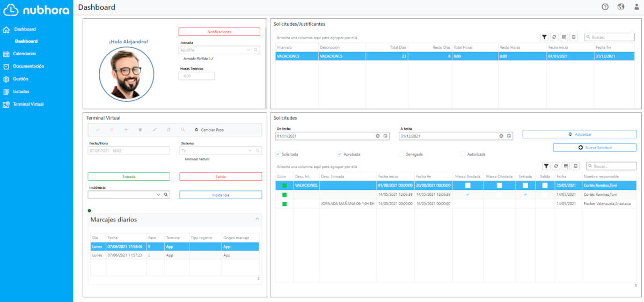The image size is (644, 302).
Task: Refresh the Solicitudes/Justificantes grid
Action: (x=554, y=37)
